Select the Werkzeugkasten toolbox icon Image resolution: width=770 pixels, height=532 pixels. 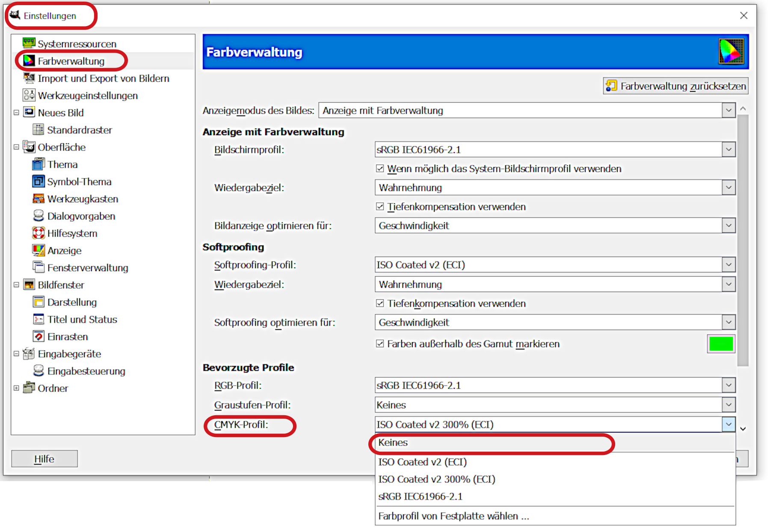[x=38, y=199]
